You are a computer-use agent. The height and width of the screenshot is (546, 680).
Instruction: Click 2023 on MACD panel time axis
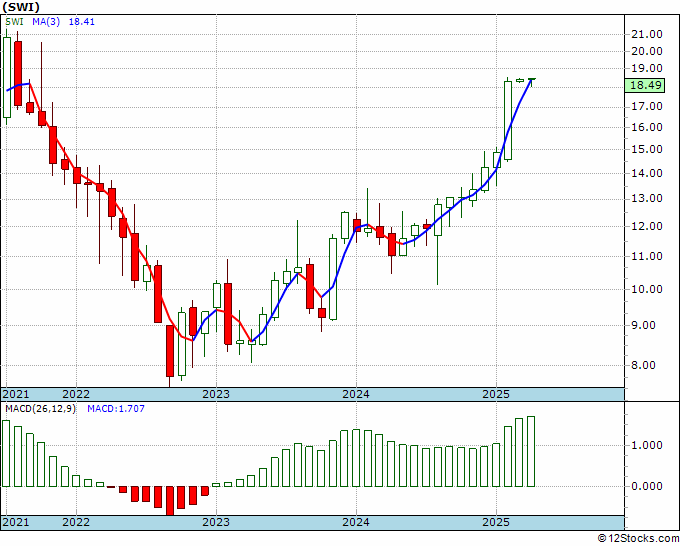216,522
